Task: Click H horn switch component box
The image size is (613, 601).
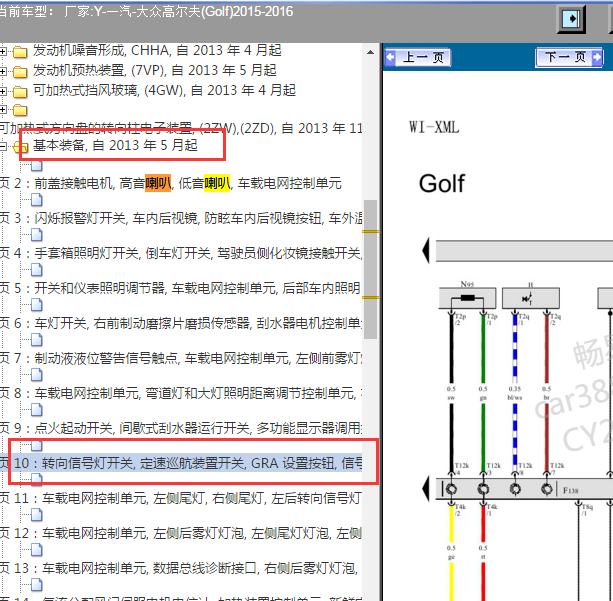Action: pos(531,298)
